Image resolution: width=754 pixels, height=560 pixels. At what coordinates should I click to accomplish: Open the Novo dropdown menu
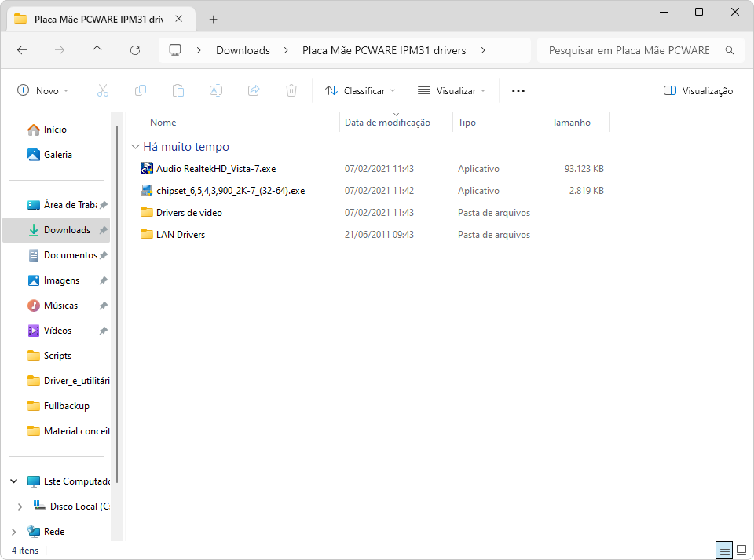point(42,91)
